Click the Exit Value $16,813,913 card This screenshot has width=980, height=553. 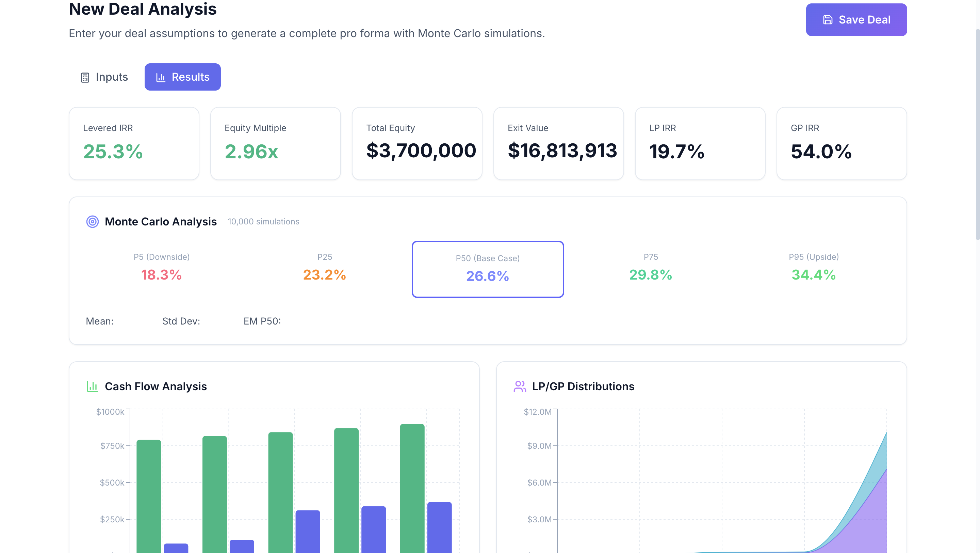click(558, 143)
